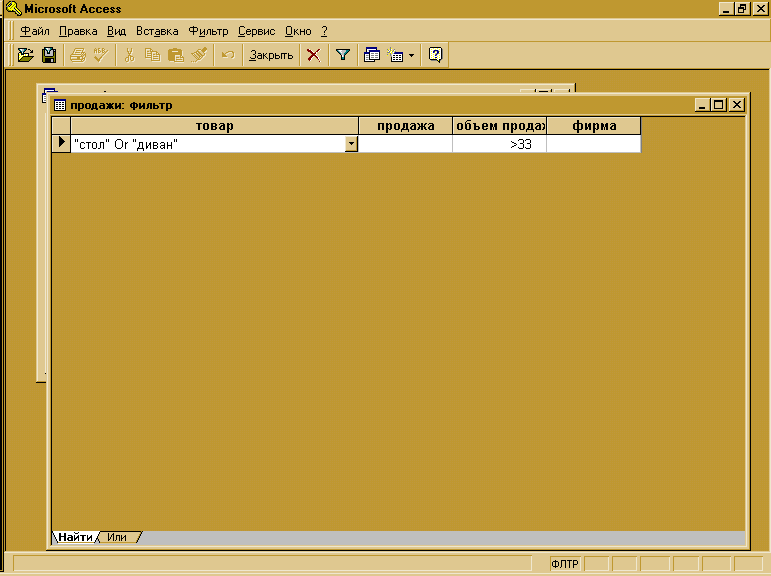The image size is (771, 576).
Task: Open the Database Window icon
Action: (x=372, y=55)
